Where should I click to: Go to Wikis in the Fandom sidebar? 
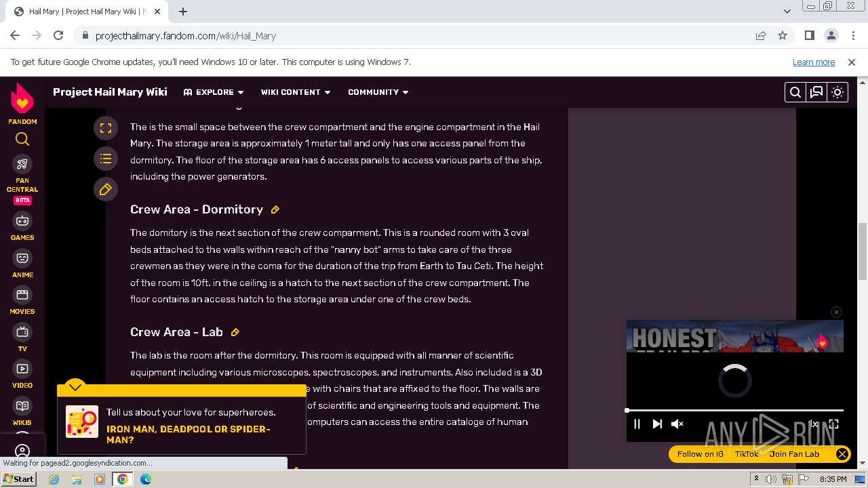(22, 411)
